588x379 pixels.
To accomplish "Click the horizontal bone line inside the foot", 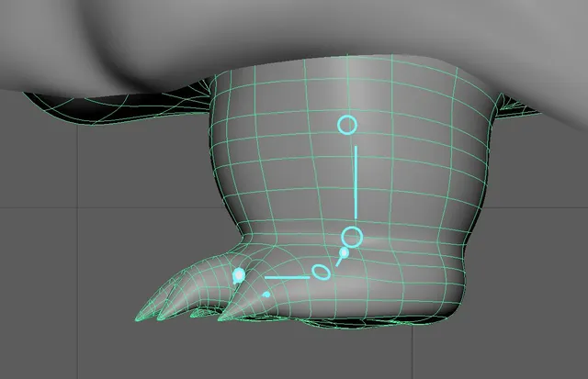I will [x=288, y=277].
